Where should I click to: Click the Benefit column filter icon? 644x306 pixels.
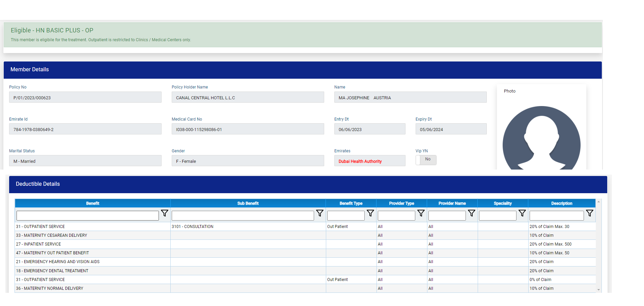click(164, 213)
